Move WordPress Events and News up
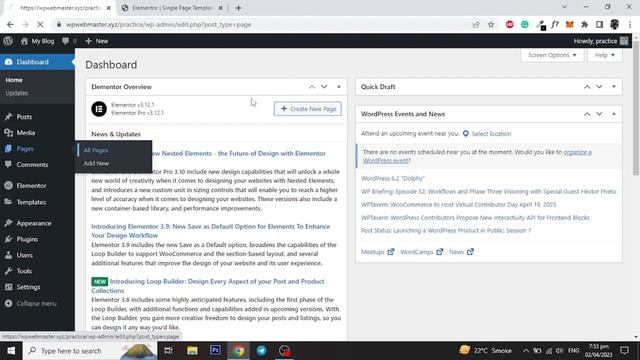 coord(587,114)
